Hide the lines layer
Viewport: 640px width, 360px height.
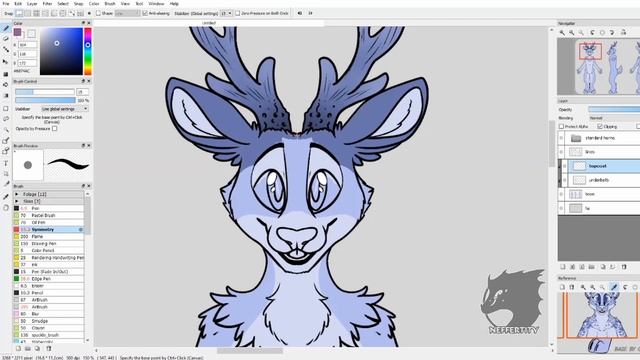tap(561, 152)
